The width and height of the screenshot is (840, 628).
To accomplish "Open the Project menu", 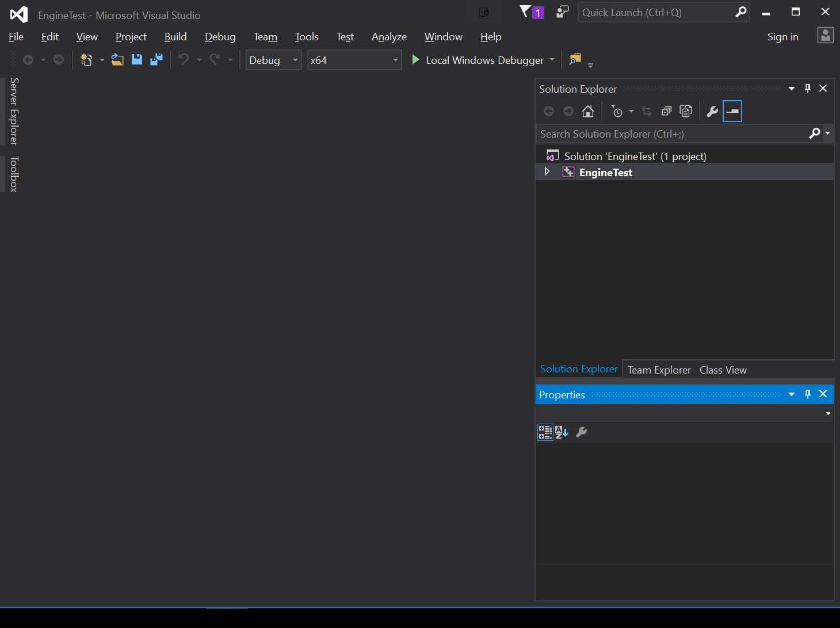I will pos(131,36).
